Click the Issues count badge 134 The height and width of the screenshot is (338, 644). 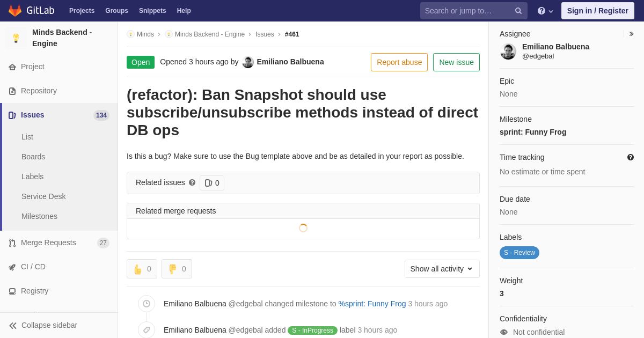[101, 115]
